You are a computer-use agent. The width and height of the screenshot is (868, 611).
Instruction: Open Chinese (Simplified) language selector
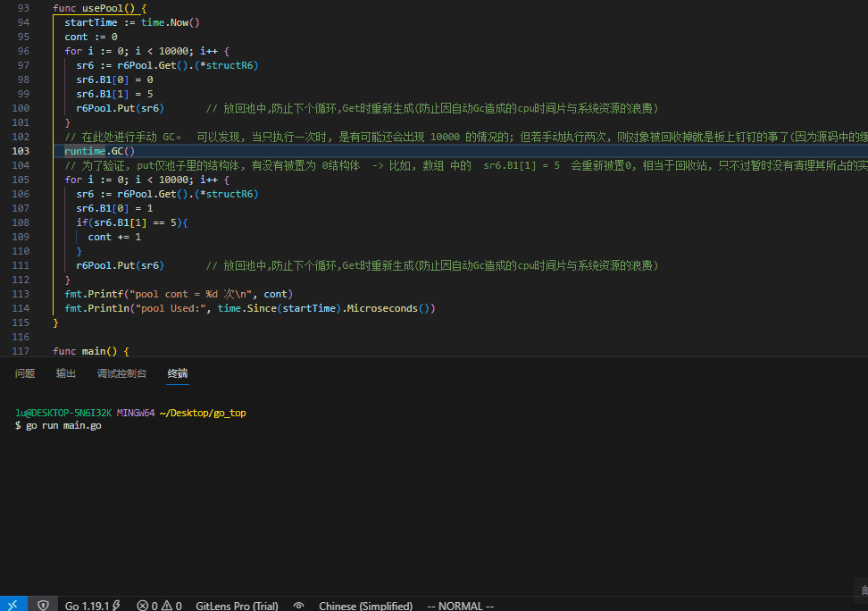coord(365,606)
